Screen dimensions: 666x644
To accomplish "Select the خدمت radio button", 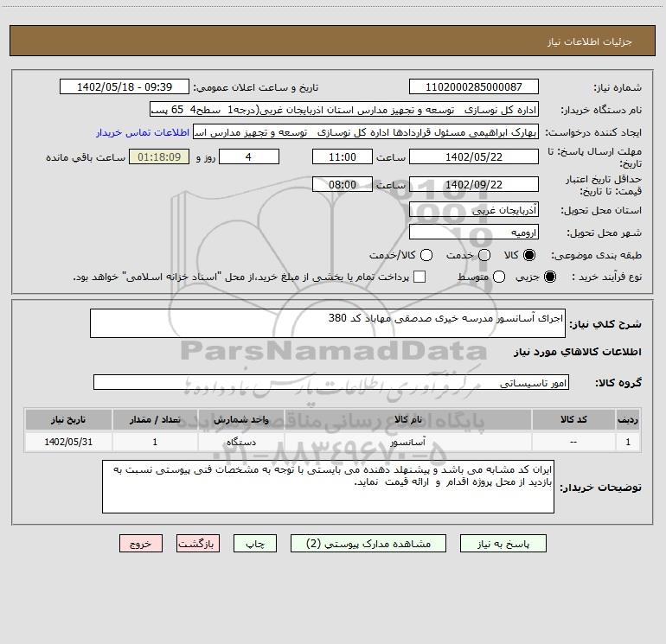I will tap(484, 255).
